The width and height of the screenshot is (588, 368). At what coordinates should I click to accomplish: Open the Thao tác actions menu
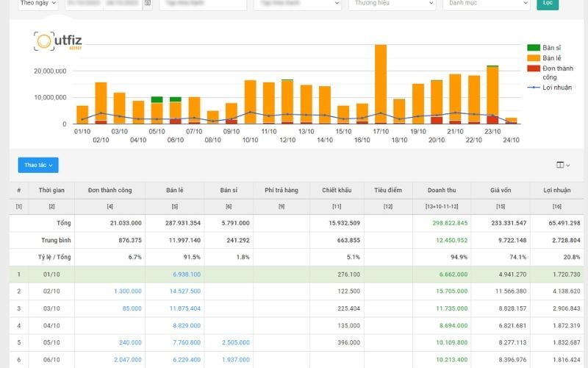[38, 165]
